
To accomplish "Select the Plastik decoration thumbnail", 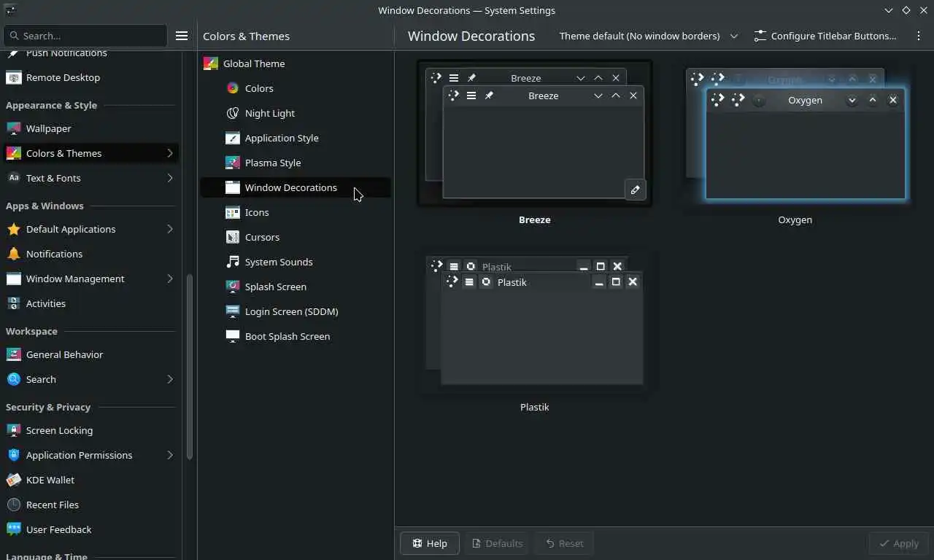I will pyautogui.click(x=534, y=322).
